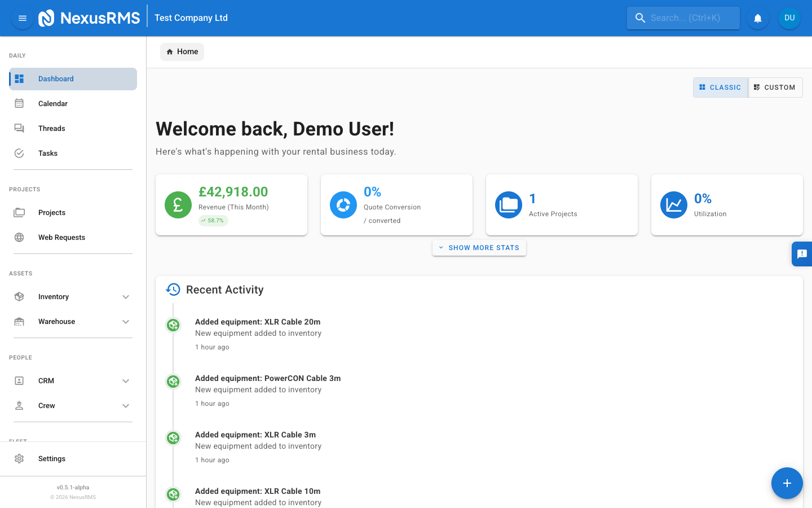This screenshot has width=812, height=508.
Task: Select the CLASSIC dashboard view
Action: [x=721, y=87]
